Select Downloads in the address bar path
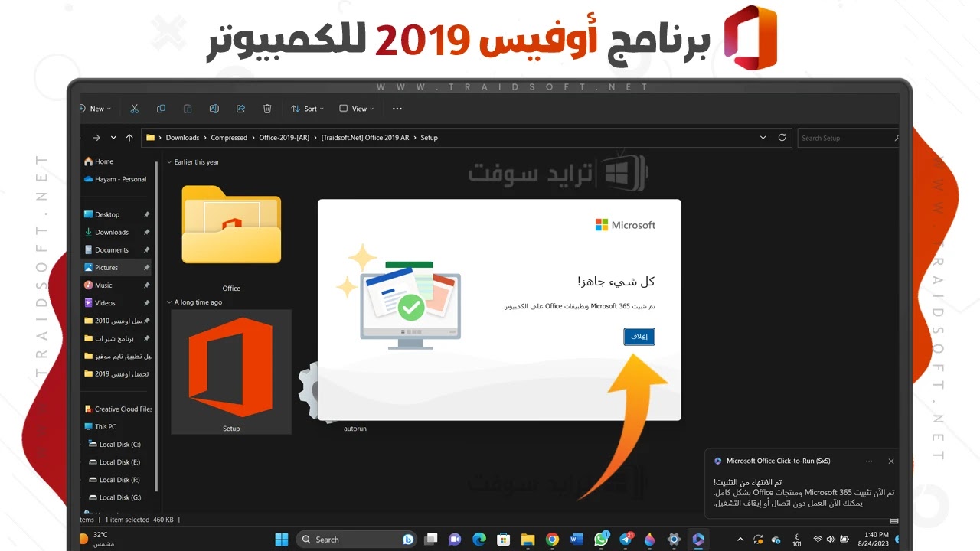The height and width of the screenshot is (551, 980). click(x=182, y=138)
